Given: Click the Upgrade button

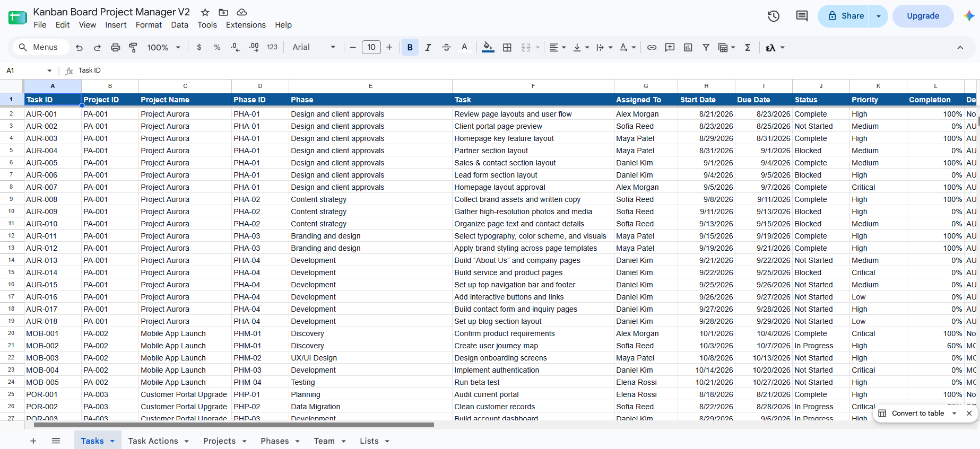Looking at the screenshot, I should pos(923,16).
